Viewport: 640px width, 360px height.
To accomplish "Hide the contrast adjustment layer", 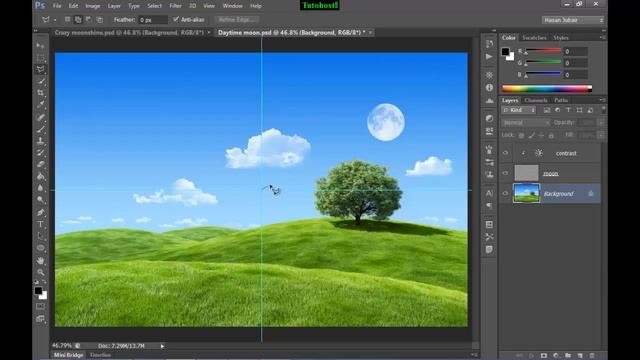I will [505, 153].
